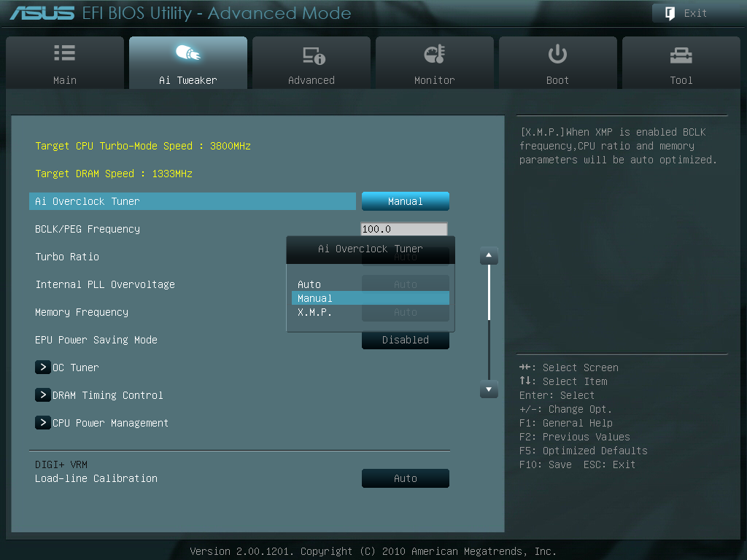
Task: Click the F5: Optimized Defaults hint
Action: [x=584, y=451]
